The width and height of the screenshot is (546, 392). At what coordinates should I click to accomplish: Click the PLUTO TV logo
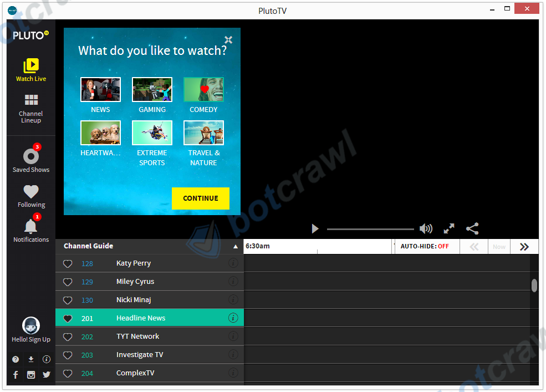click(30, 35)
